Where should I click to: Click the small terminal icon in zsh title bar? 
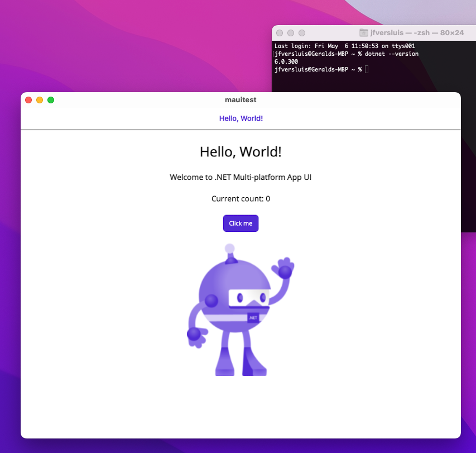(363, 32)
